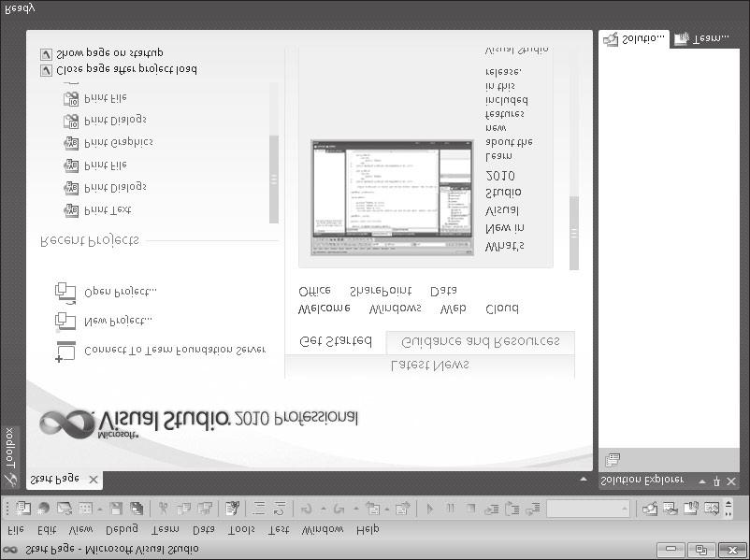Open the SharePoint link under Get Started

coord(381,290)
